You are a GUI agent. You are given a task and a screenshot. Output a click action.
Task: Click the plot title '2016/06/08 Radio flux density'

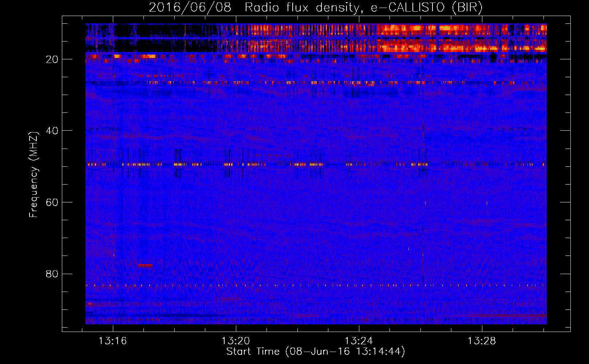coord(254,7)
